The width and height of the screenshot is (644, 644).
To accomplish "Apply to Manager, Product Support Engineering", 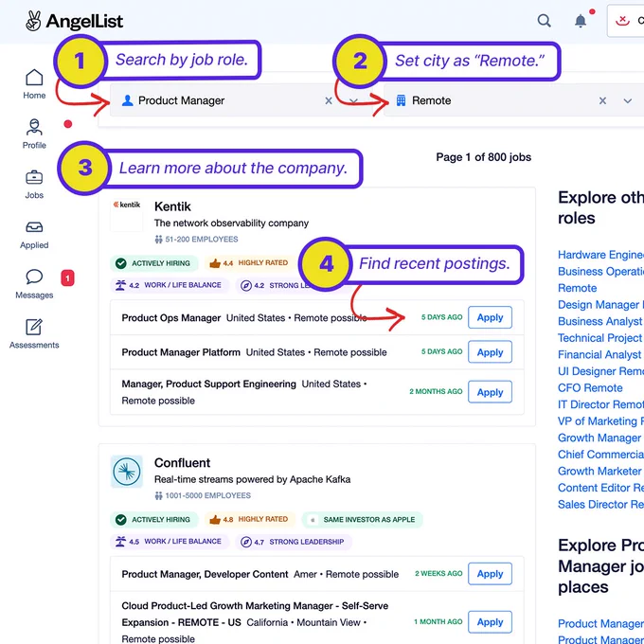I will (490, 392).
